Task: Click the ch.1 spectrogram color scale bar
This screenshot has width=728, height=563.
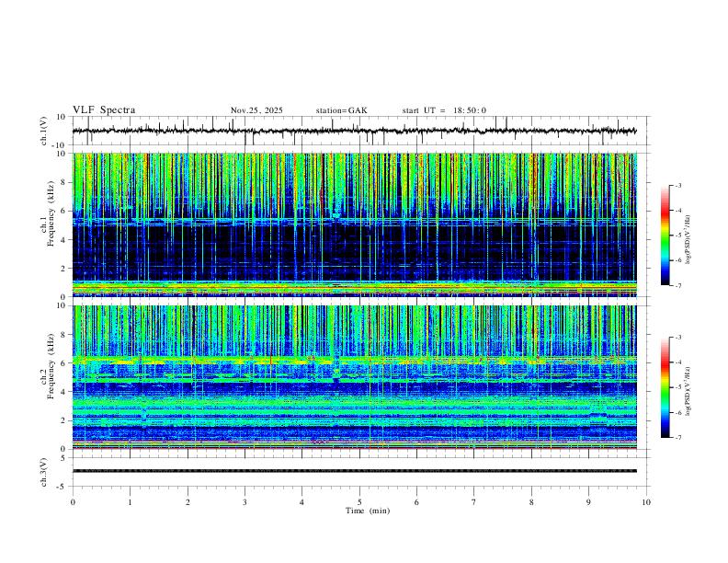Action: pos(665,236)
